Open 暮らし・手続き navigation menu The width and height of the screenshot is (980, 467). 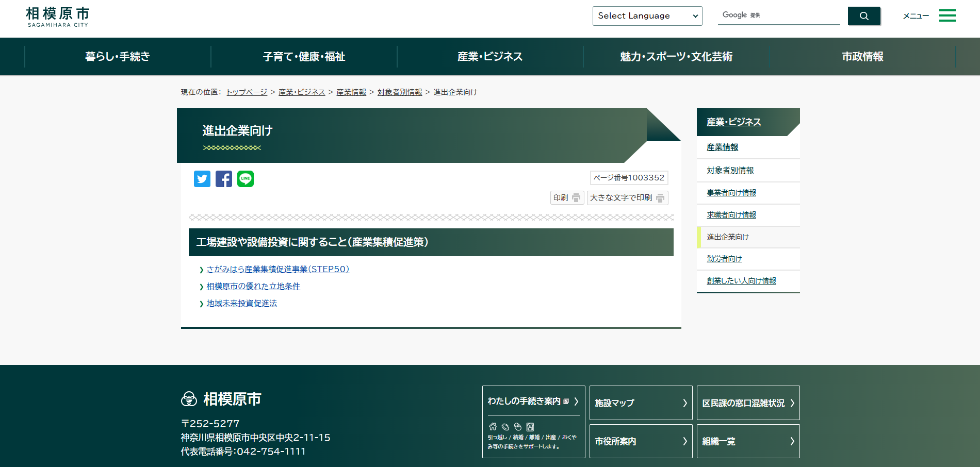[x=118, y=57]
